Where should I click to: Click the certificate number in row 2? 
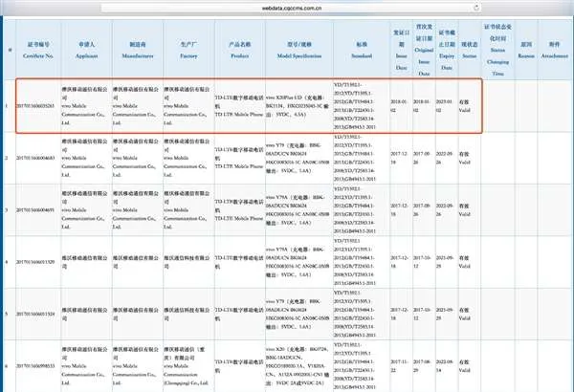(x=35, y=158)
